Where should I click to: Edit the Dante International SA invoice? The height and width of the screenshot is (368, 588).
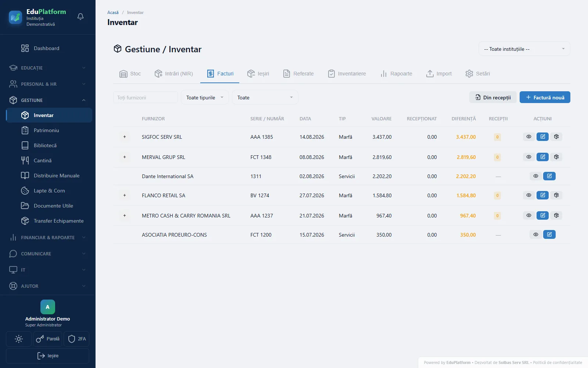[549, 176]
